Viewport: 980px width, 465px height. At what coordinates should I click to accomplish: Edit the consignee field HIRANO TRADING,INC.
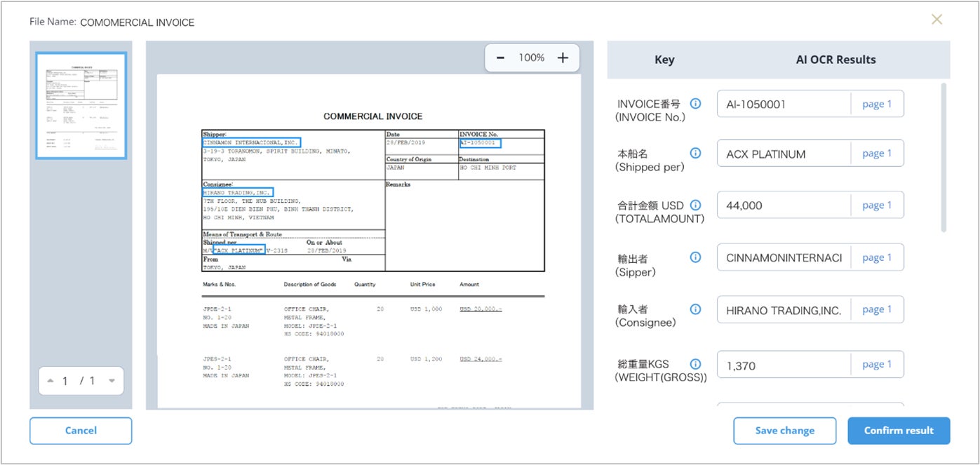(x=784, y=310)
